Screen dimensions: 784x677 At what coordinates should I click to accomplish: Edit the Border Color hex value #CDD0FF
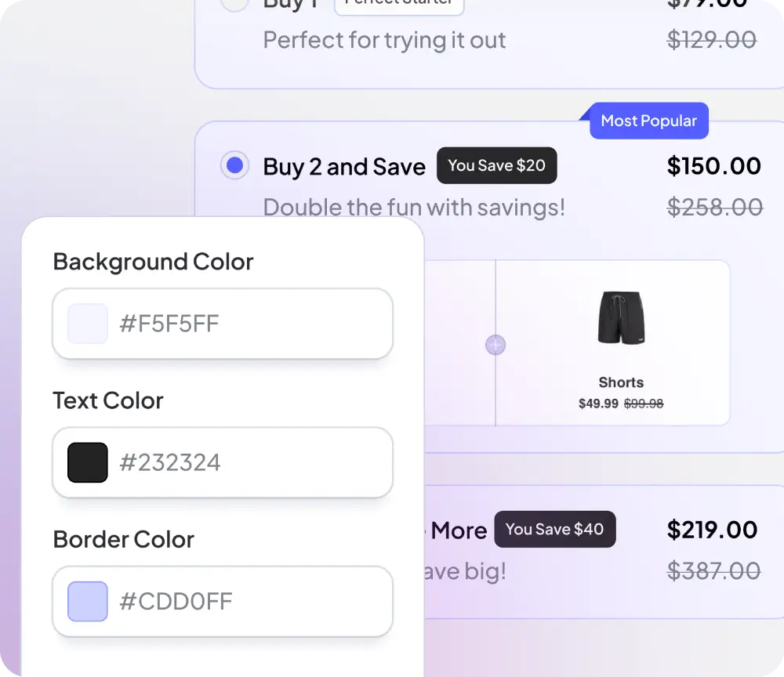coord(174,601)
